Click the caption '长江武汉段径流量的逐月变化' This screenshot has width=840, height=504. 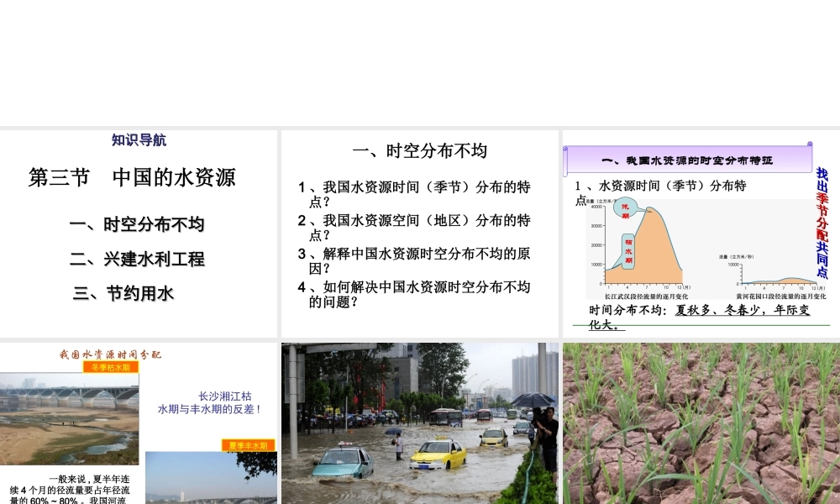click(x=646, y=297)
